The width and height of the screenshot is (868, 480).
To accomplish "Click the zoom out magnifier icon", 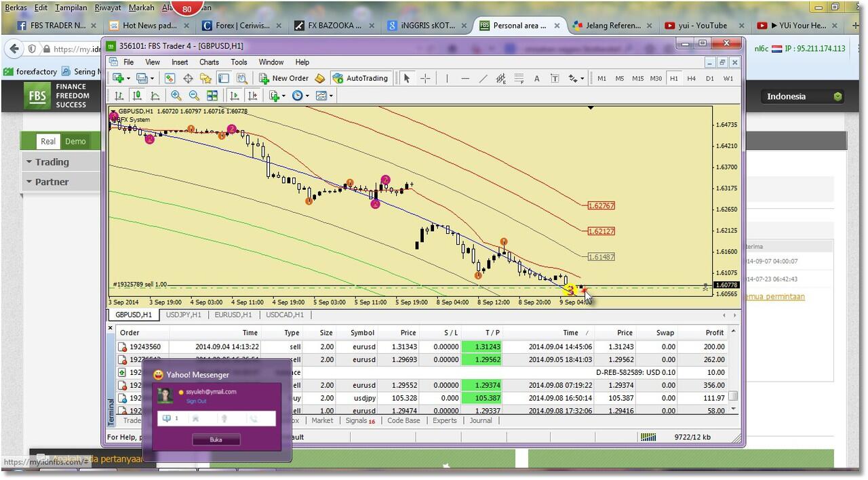I will pos(194,96).
